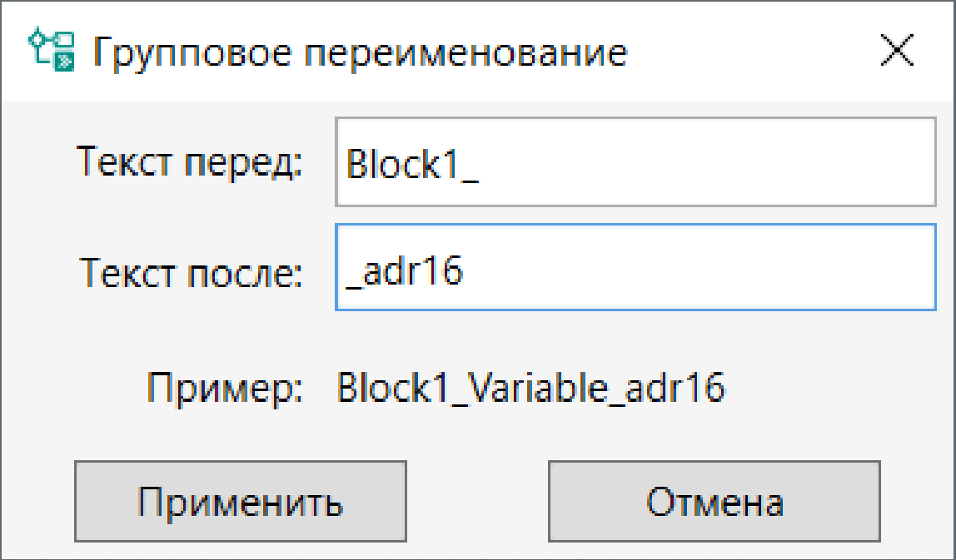The height and width of the screenshot is (560, 956).
Task: Click the Пример: label
Action: pyautogui.click(x=224, y=388)
